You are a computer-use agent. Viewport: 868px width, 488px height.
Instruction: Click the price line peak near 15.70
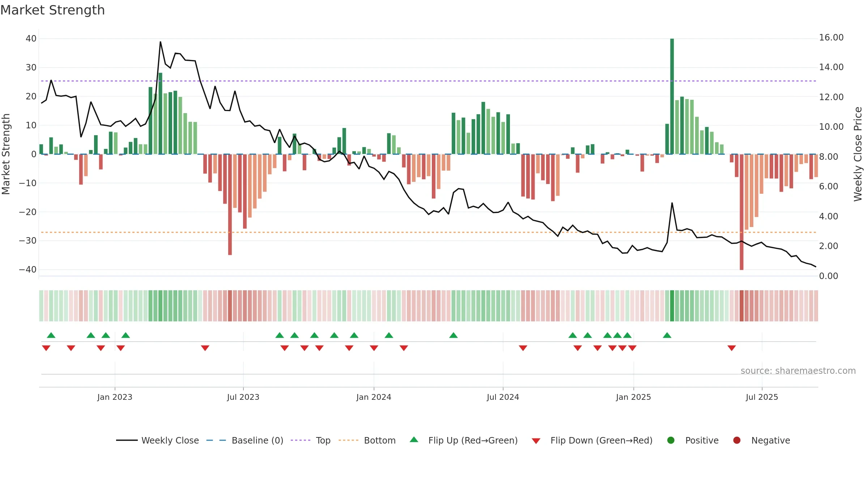point(161,42)
